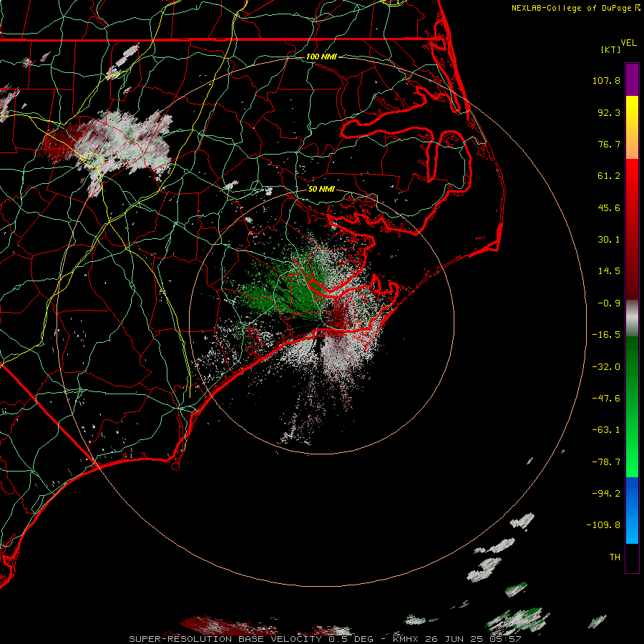
Task: Select the 107.8 velocity scale value
Action: pyautogui.click(x=606, y=80)
